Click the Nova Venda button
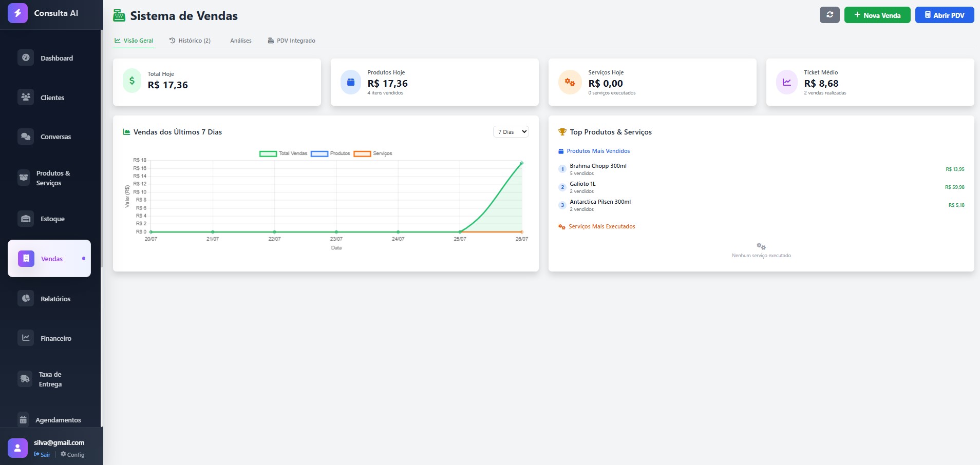The width and height of the screenshot is (980, 465). pyautogui.click(x=877, y=15)
